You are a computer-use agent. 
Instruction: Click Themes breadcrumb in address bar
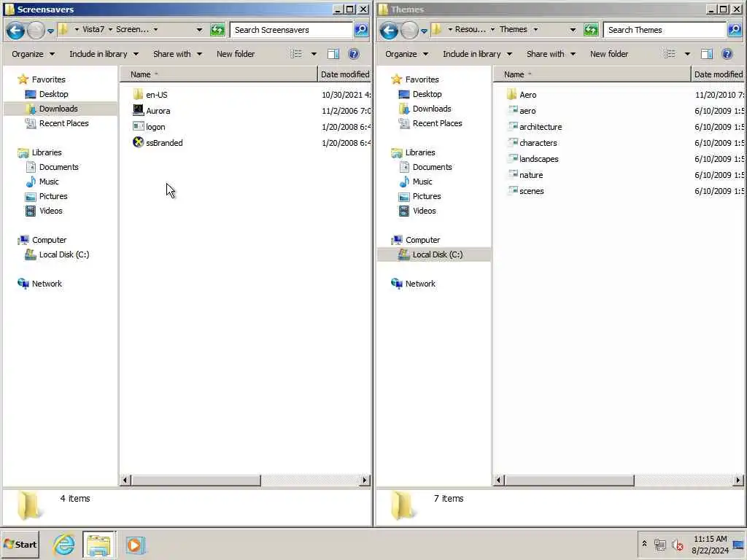pyautogui.click(x=513, y=29)
